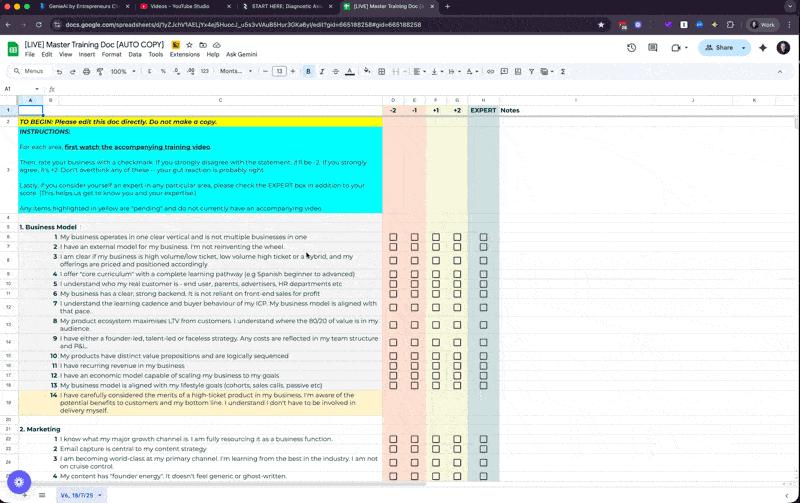Check +2 for 'recurring revenue' row
The image size is (800, 503).
click(x=457, y=366)
